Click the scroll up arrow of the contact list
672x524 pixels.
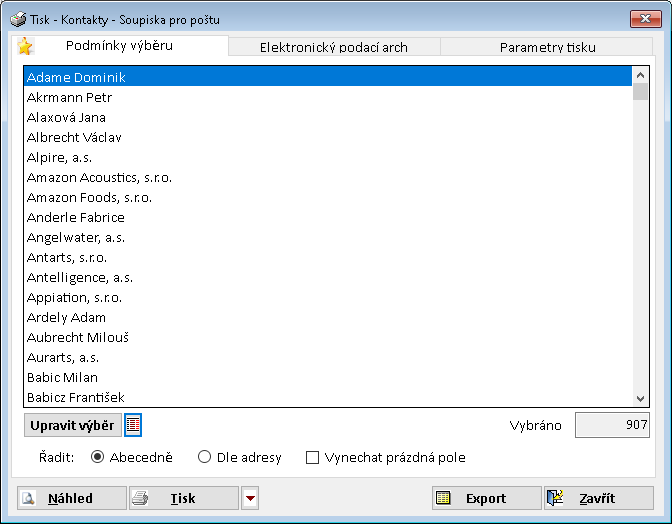click(x=641, y=75)
